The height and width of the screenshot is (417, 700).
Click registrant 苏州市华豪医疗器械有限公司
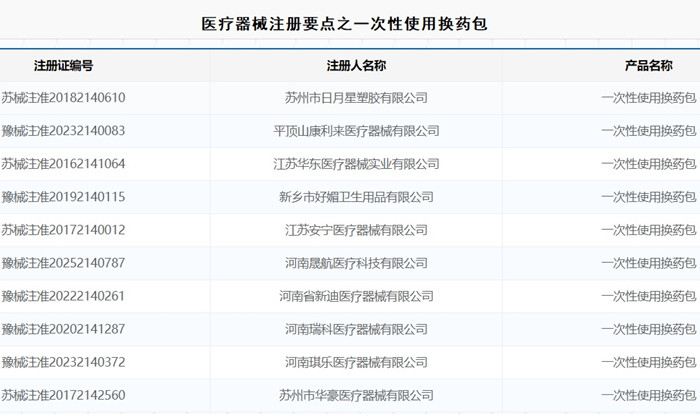tap(356, 395)
